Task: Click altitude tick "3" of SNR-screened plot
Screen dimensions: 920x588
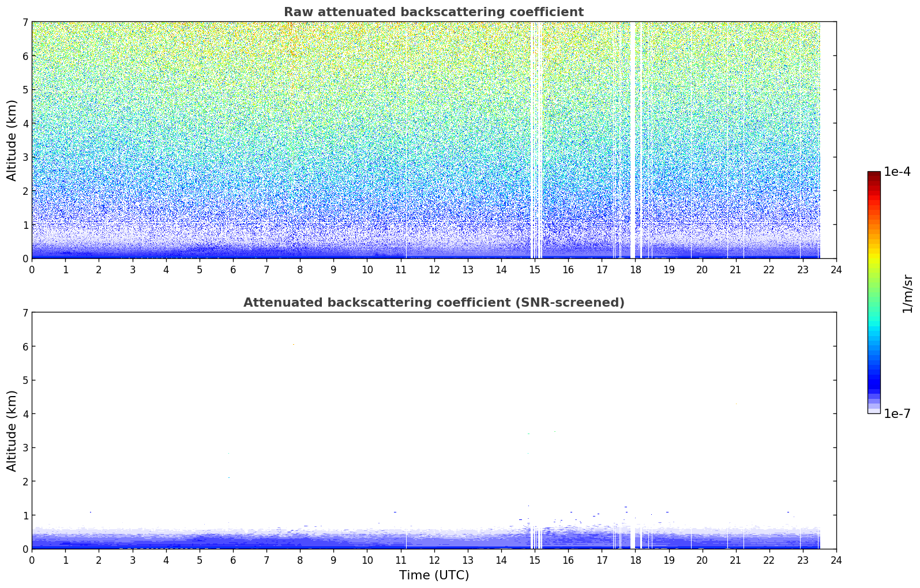Action: click(x=25, y=448)
